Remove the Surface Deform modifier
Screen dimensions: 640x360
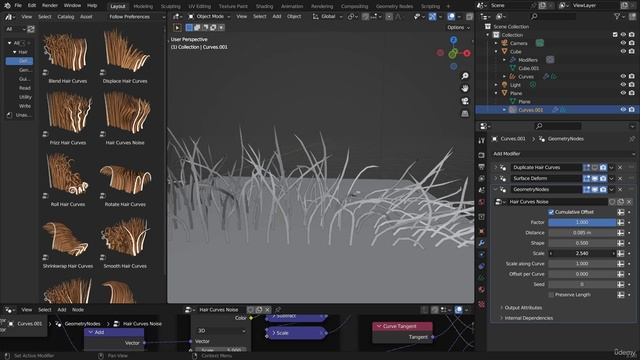[620, 179]
